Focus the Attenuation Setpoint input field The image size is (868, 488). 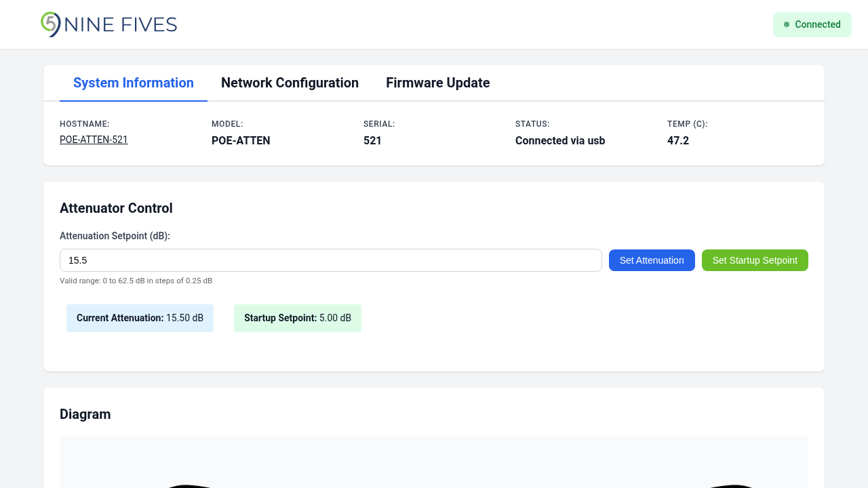330,260
